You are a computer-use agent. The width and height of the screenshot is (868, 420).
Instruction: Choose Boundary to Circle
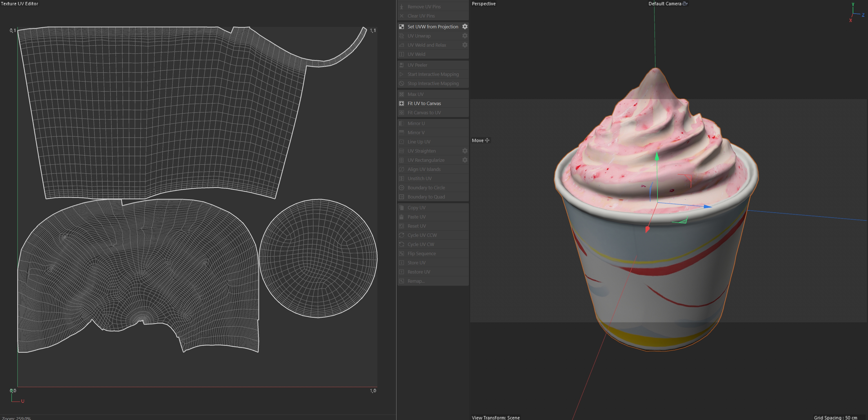[426, 187]
